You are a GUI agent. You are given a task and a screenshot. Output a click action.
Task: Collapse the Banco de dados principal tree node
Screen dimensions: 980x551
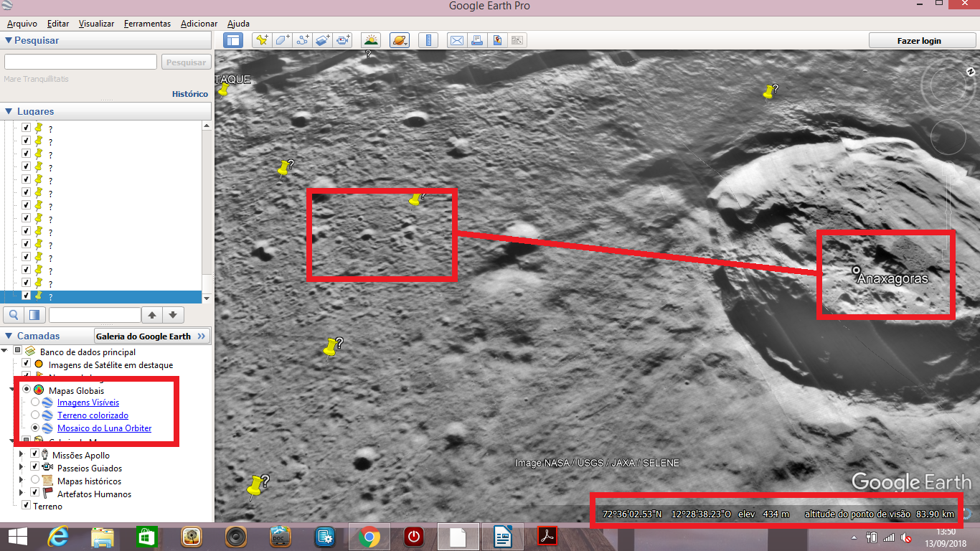point(6,352)
